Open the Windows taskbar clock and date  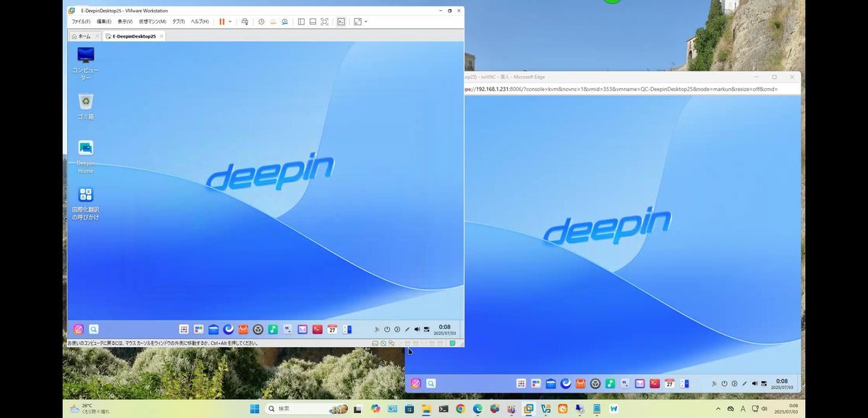[x=787, y=409]
